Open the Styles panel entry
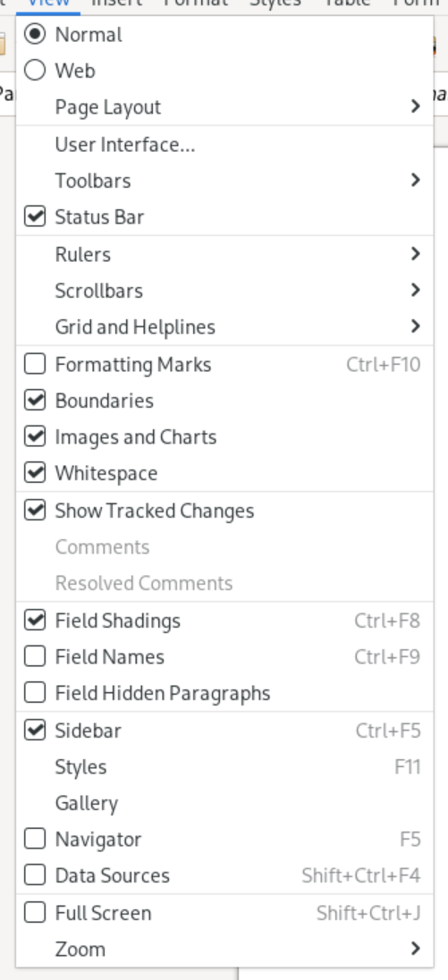Viewport: 448px width, 980px height. click(x=224, y=767)
